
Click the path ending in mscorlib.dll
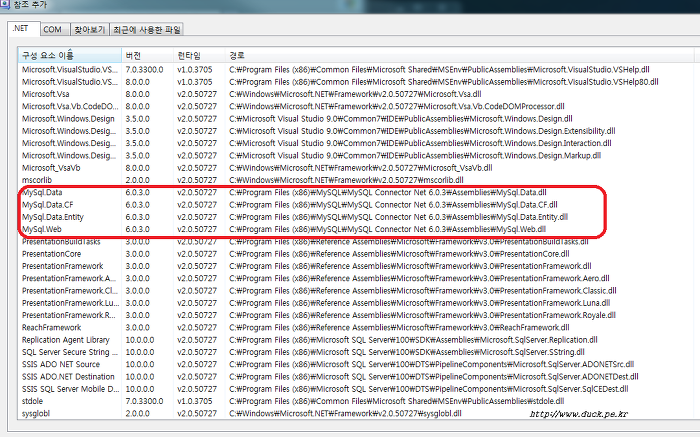click(x=346, y=180)
